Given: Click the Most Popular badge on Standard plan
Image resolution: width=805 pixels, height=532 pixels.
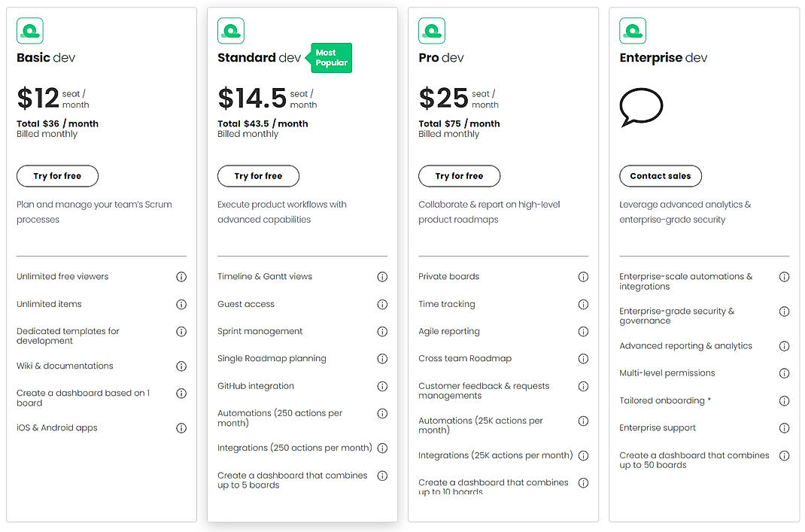Looking at the screenshot, I should 330,57.
